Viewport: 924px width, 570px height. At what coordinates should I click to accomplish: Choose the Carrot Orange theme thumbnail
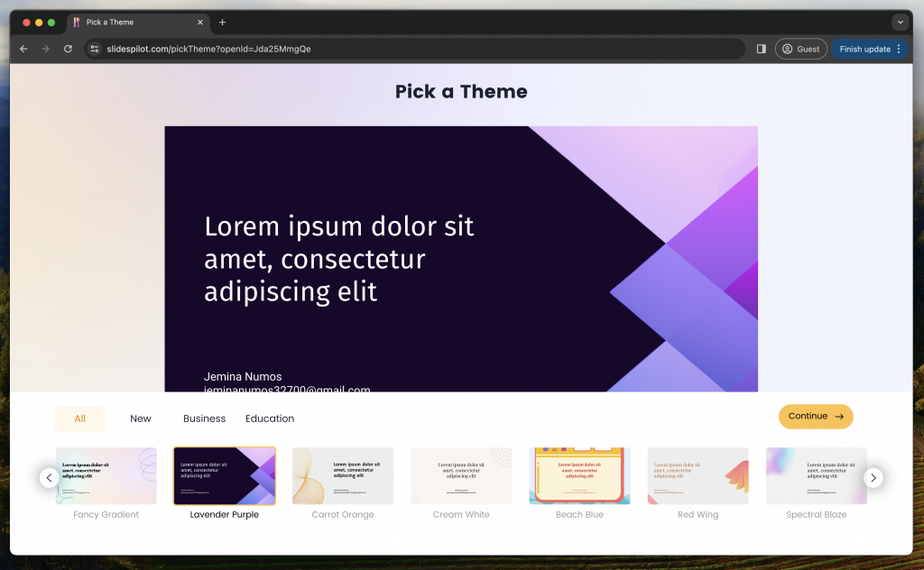343,476
